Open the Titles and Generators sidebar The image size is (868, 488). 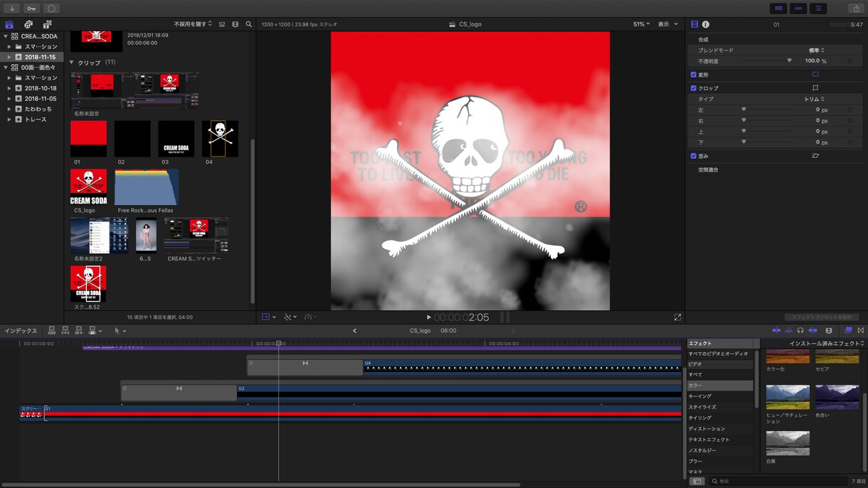click(x=47, y=24)
